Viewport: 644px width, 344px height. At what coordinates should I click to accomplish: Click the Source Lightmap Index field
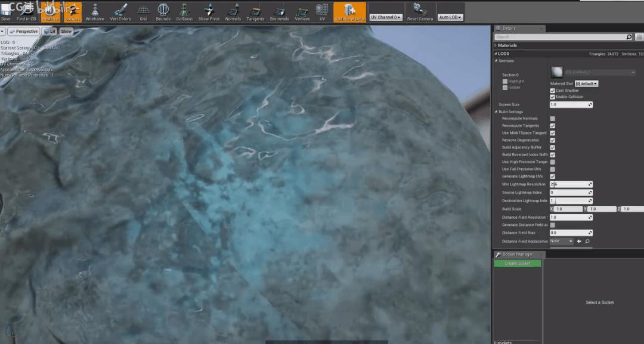click(x=571, y=193)
